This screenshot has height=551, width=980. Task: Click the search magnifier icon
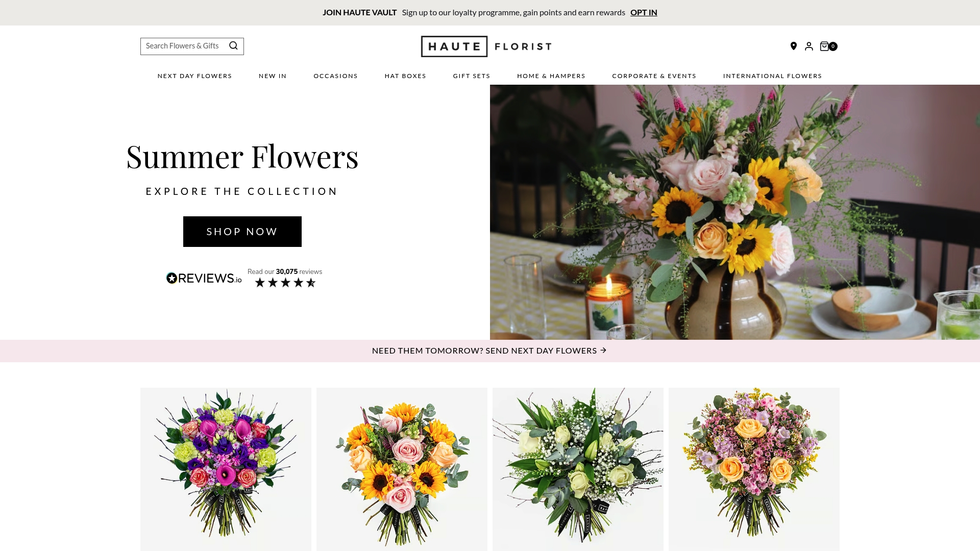point(233,46)
